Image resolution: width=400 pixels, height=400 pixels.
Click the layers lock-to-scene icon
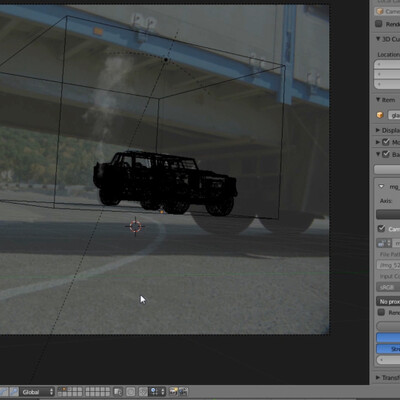point(117,392)
